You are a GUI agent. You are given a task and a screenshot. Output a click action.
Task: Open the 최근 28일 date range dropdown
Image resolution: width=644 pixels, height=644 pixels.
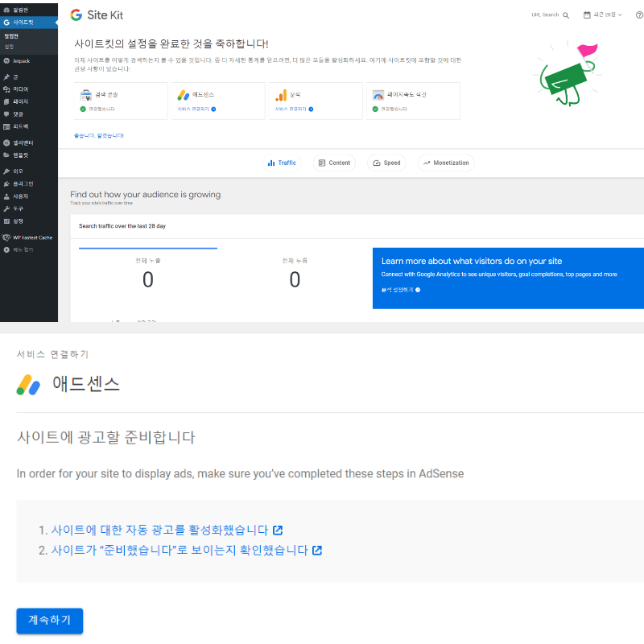click(605, 14)
